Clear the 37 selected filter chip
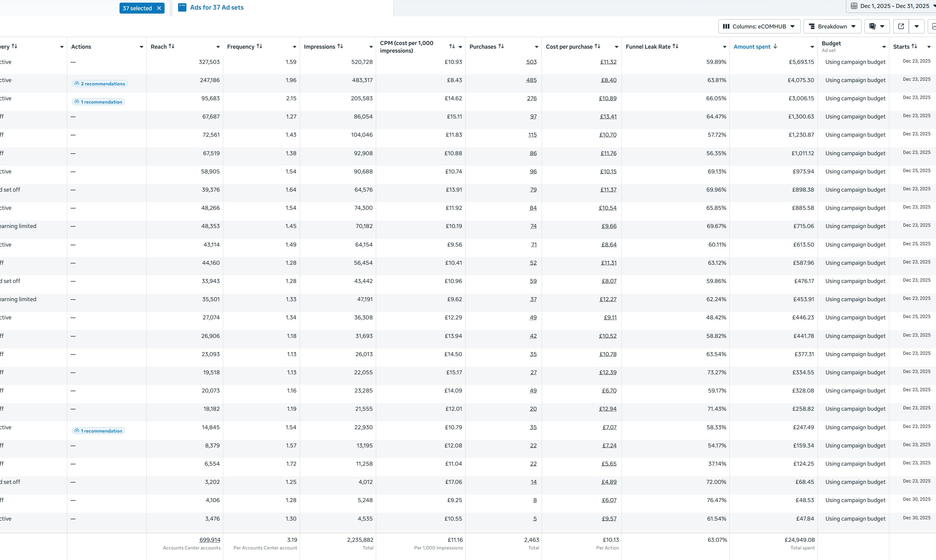 click(159, 8)
